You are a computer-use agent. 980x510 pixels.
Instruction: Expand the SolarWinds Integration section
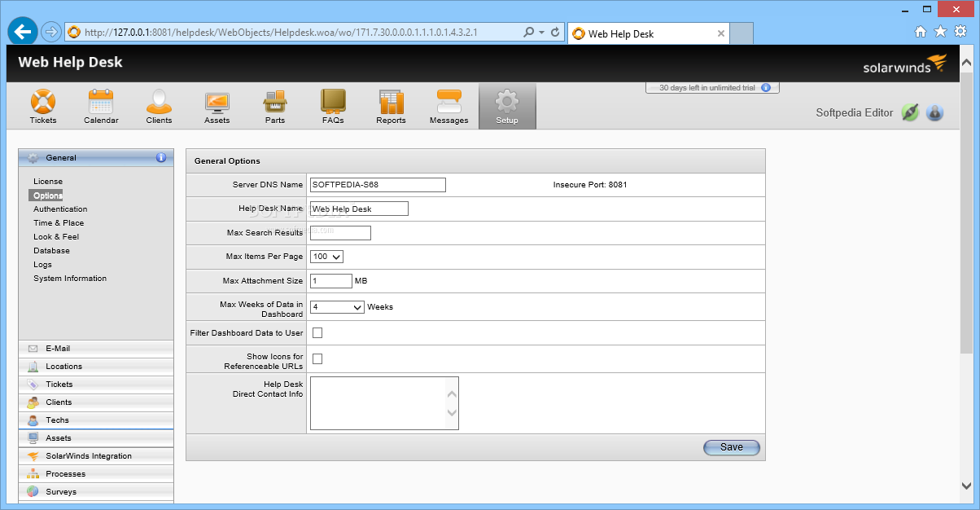96,455
